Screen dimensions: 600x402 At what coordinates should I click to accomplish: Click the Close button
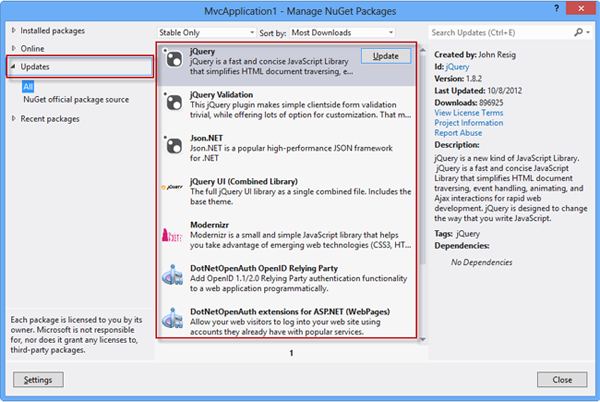click(562, 379)
